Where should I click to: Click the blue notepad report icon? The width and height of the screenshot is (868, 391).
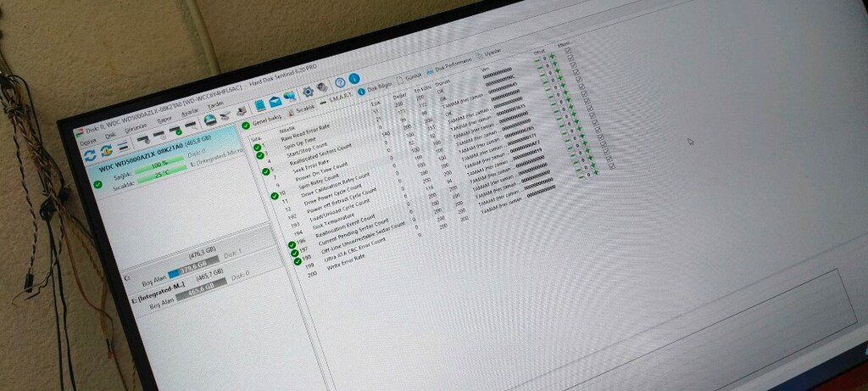[x=260, y=105]
